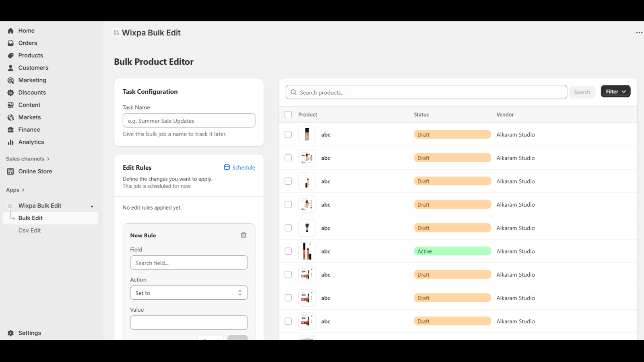Delete the New Rule via trash icon
The width and height of the screenshot is (644, 362).
pos(243,235)
